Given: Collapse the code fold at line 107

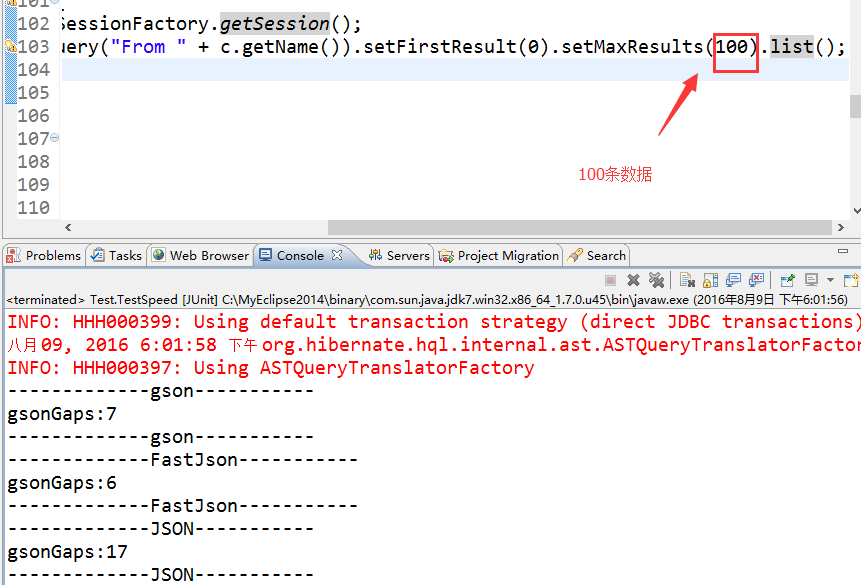Looking at the screenshot, I should click(54, 138).
